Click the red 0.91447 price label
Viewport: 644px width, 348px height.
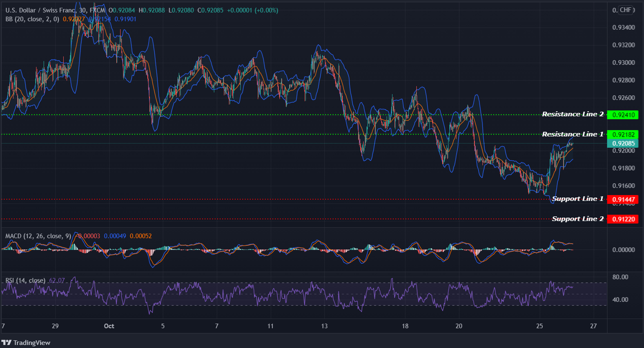point(623,200)
